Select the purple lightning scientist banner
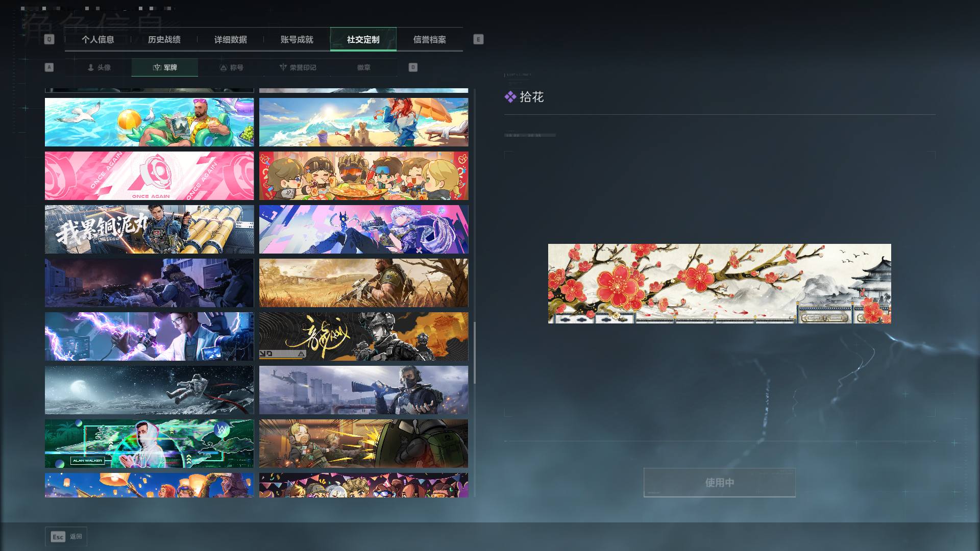Viewport: 980px width, 551px height. click(149, 337)
